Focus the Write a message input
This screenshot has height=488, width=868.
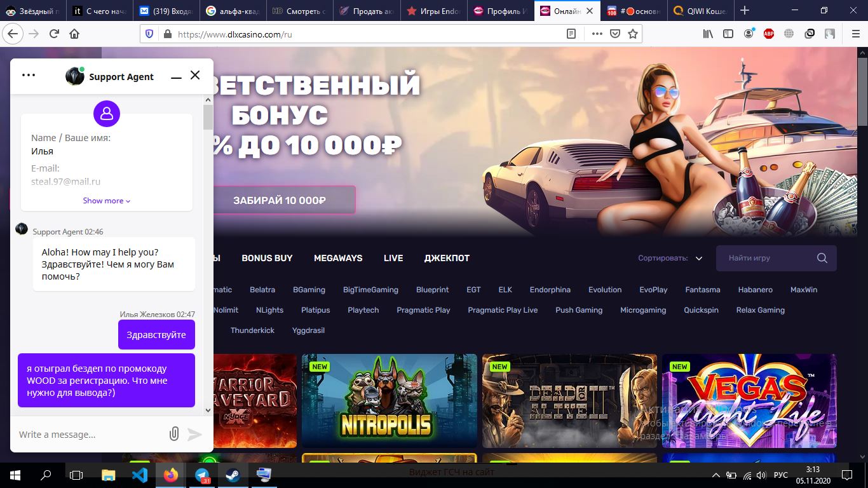[89, 435]
